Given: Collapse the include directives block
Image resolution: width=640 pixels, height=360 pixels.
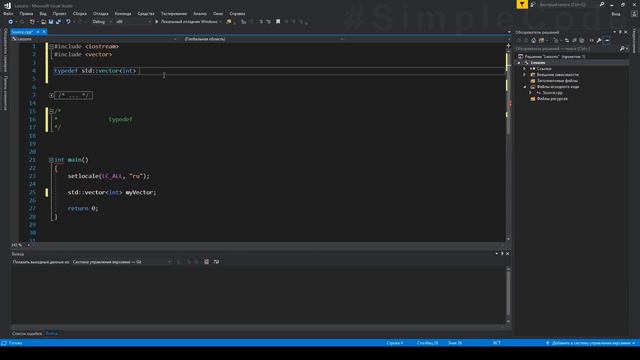Looking at the screenshot, I should click(x=51, y=47).
